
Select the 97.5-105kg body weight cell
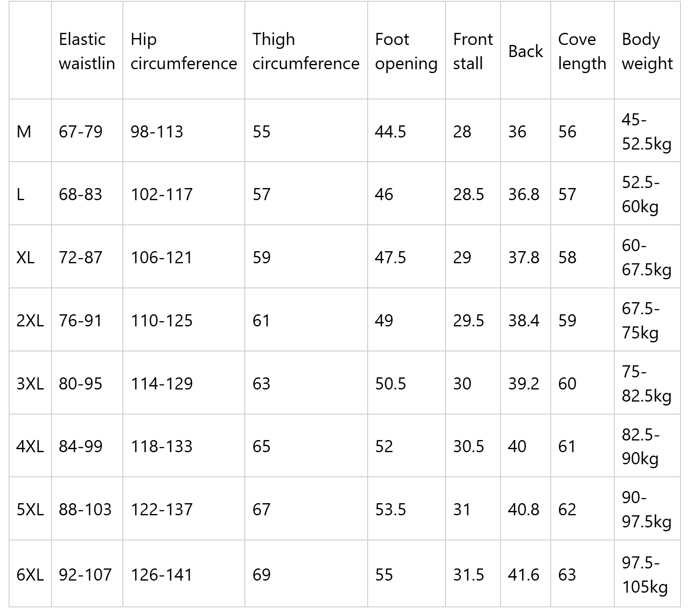[645, 575]
